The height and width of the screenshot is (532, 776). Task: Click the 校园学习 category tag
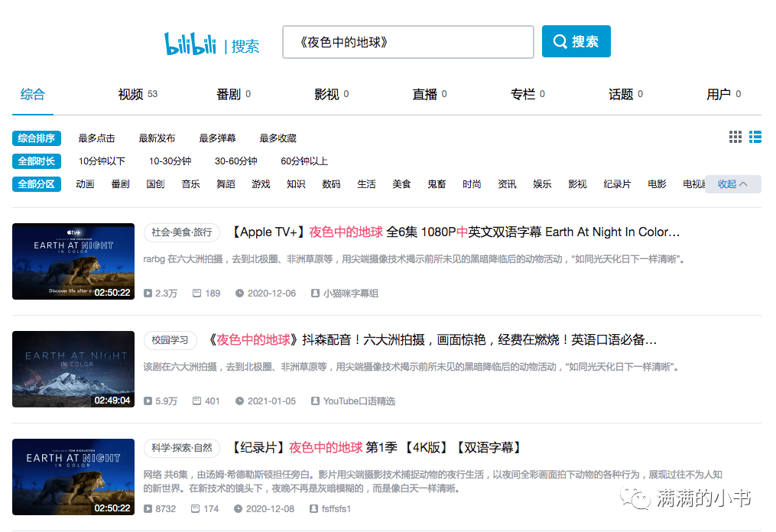[170, 340]
